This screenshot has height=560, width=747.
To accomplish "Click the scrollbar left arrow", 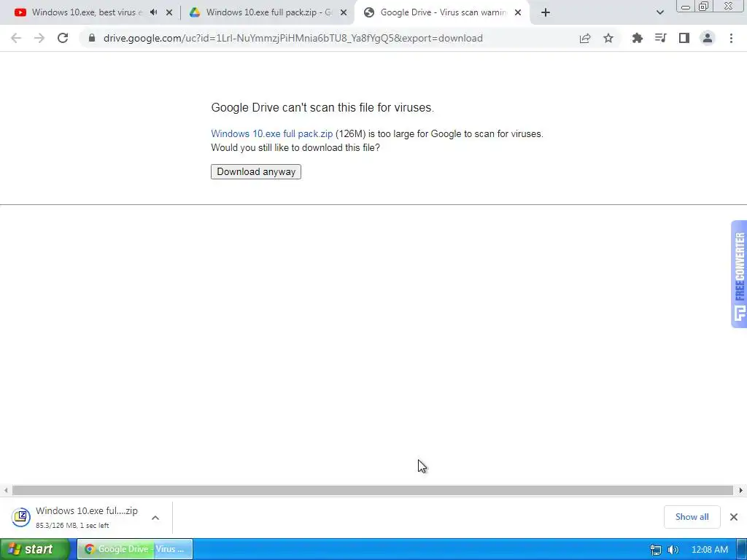I will point(6,490).
